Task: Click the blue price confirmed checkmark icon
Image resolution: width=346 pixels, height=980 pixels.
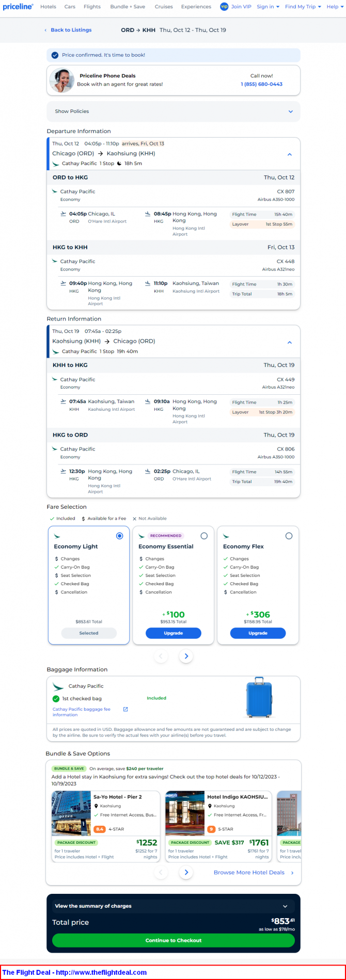Action: click(x=55, y=55)
